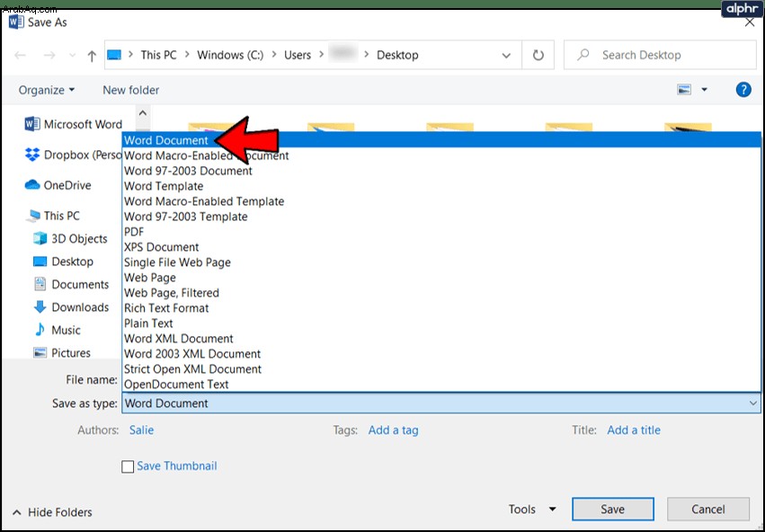Image resolution: width=765 pixels, height=532 pixels.
Task: Change view using the view icon
Action: pos(684,90)
